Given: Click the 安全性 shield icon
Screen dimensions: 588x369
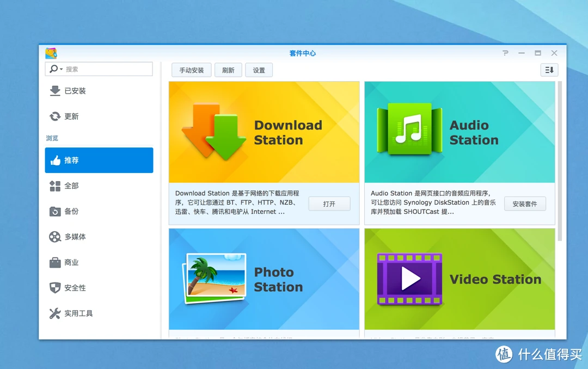Looking at the screenshot, I should pos(55,287).
